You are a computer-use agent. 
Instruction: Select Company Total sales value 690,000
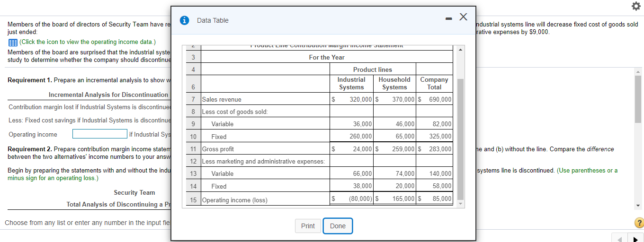[440, 100]
